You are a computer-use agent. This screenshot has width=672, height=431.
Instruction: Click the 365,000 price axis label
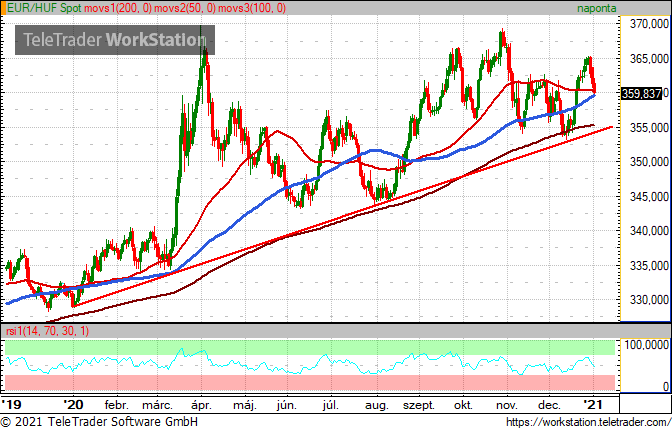649,59
